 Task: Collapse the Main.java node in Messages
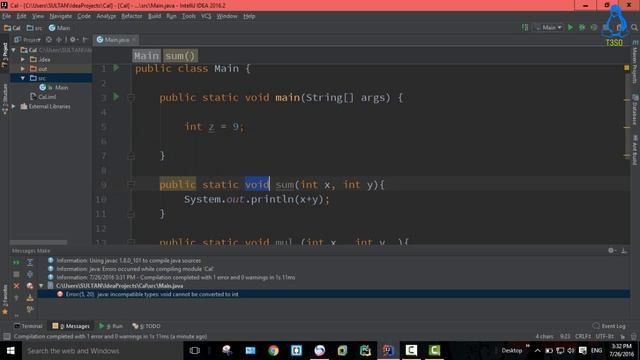[41, 286]
